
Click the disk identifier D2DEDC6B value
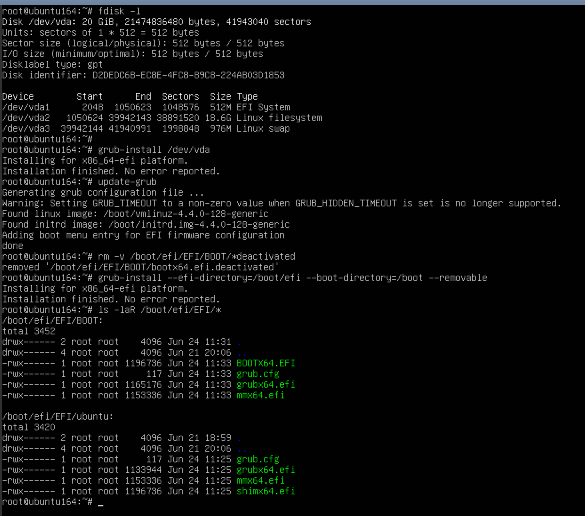[188, 75]
